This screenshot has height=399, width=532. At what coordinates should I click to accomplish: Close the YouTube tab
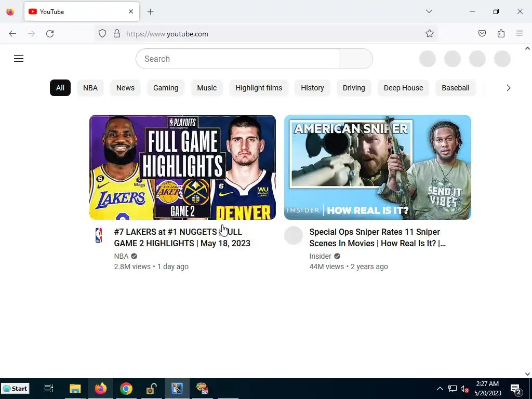(131, 11)
